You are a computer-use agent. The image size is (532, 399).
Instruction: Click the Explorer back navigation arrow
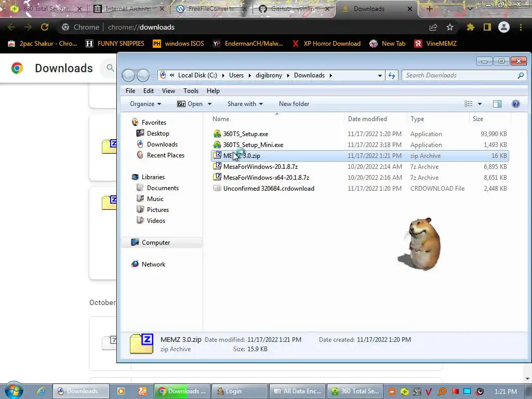tap(129, 75)
